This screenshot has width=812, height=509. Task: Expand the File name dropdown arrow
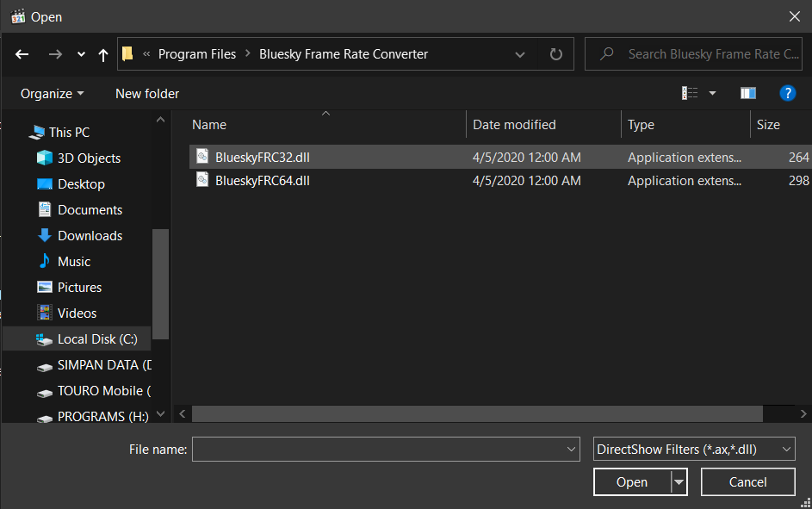(x=571, y=450)
